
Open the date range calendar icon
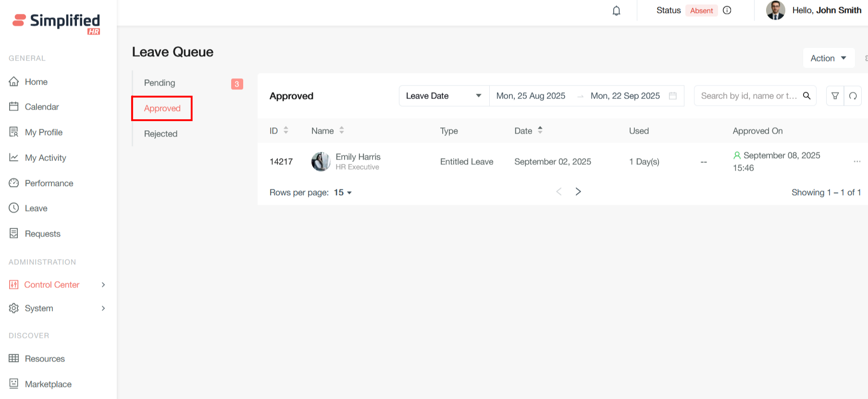[x=673, y=96]
